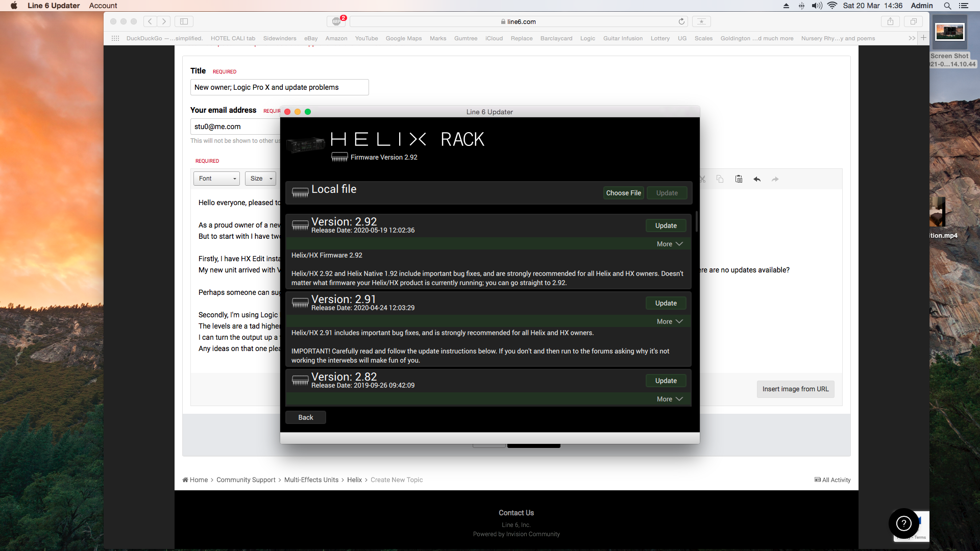
Task: Open the Account menu
Action: pyautogui.click(x=103, y=6)
